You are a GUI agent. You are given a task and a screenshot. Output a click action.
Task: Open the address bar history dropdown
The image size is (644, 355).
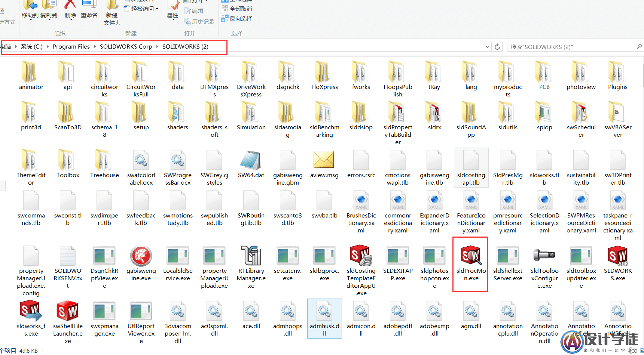click(487, 47)
